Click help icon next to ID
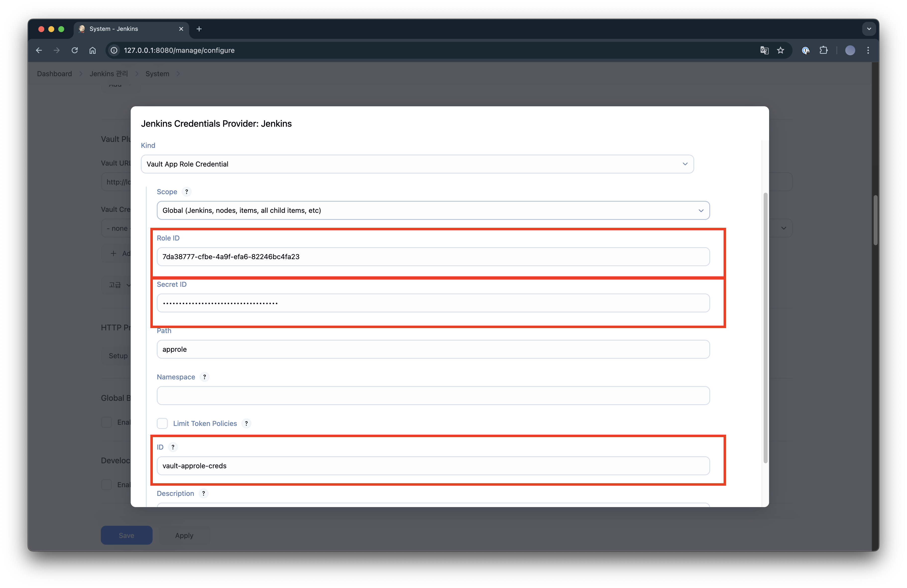This screenshot has height=588, width=907. coord(173,447)
